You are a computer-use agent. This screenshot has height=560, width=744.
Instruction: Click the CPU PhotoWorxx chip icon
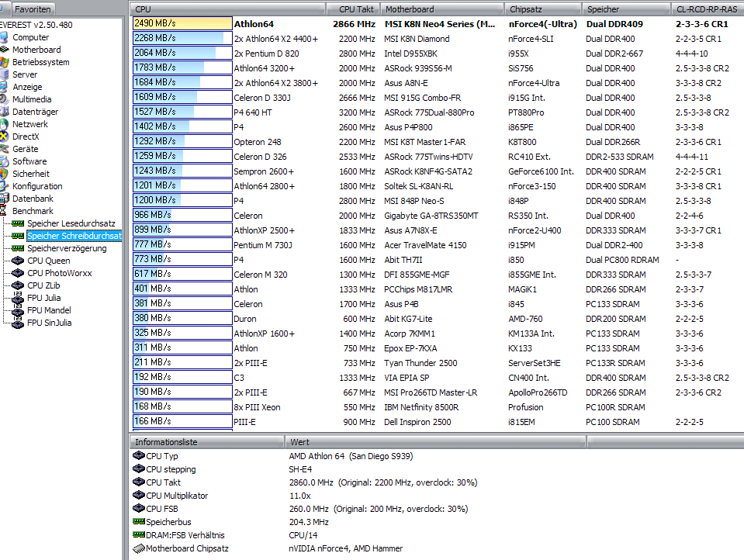point(18,273)
